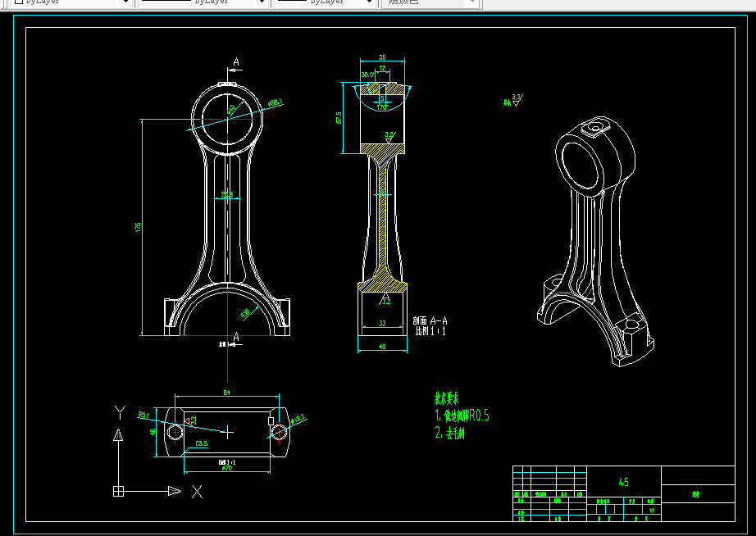756x536 pixels.
Task: Click the UCS X-axis arrowhead
Action: pyautogui.click(x=174, y=491)
